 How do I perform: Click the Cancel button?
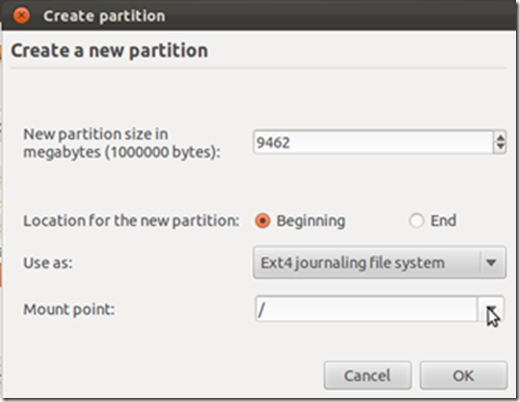coord(367,376)
